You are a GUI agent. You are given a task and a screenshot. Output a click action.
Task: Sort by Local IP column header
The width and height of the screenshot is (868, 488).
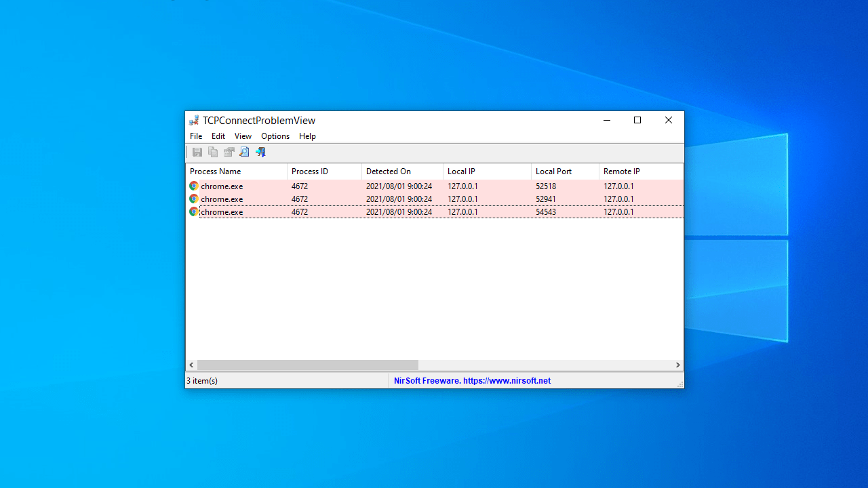tap(488, 171)
